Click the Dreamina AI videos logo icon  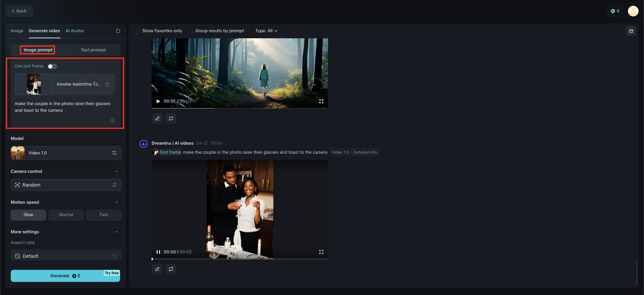click(144, 144)
